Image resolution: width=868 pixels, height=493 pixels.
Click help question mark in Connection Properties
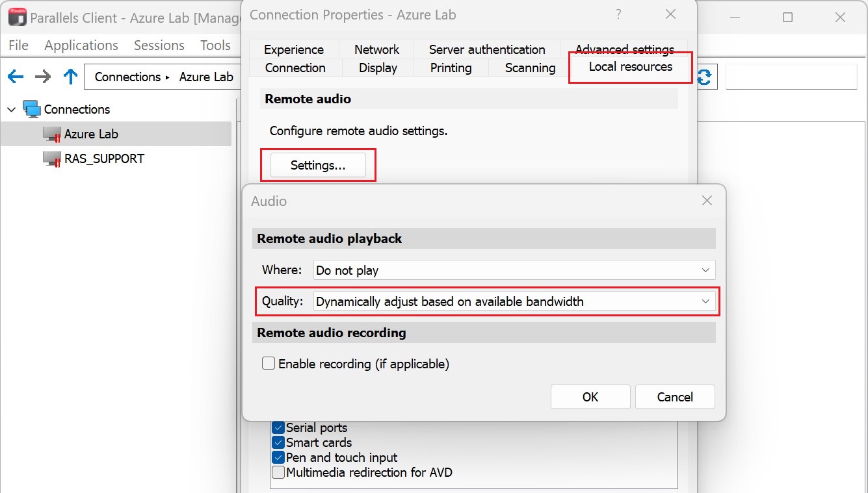pyautogui.click(x=618, y=14)
